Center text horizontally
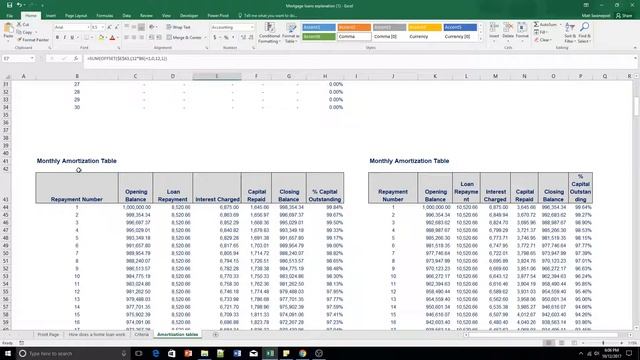 pos(134,38)
